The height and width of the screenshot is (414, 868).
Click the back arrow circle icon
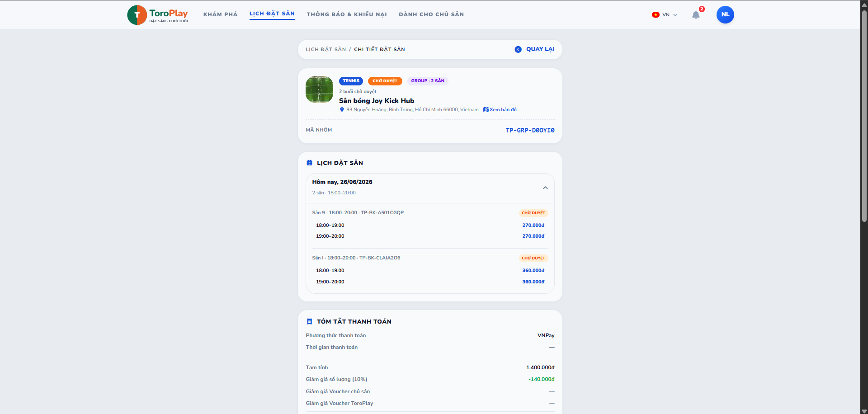point(518,49)
